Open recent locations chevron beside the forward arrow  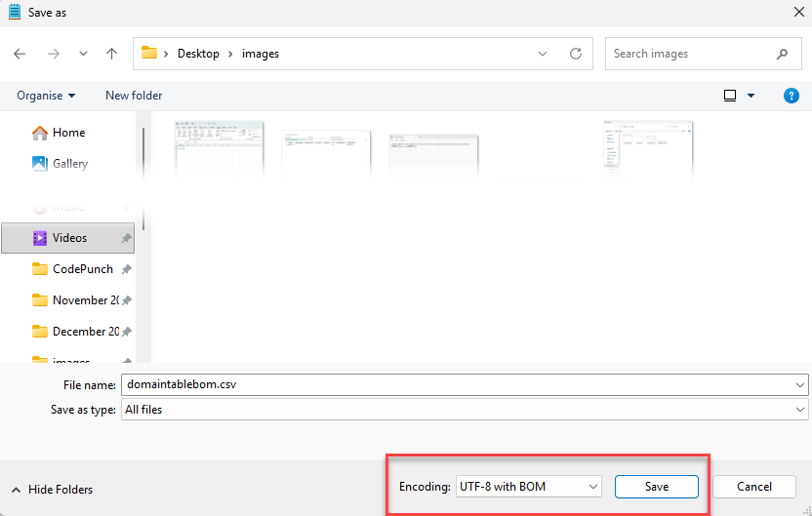[x=83, y=54]
